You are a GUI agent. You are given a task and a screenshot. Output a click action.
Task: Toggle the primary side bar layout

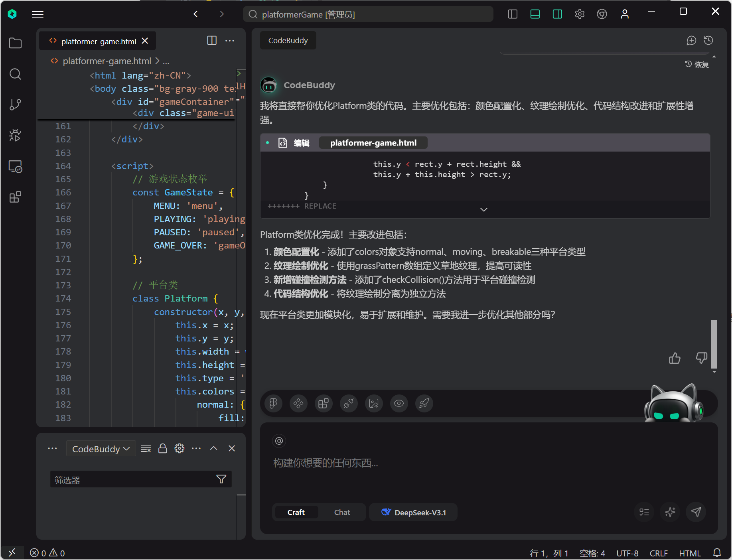click(x=513, y=14)
